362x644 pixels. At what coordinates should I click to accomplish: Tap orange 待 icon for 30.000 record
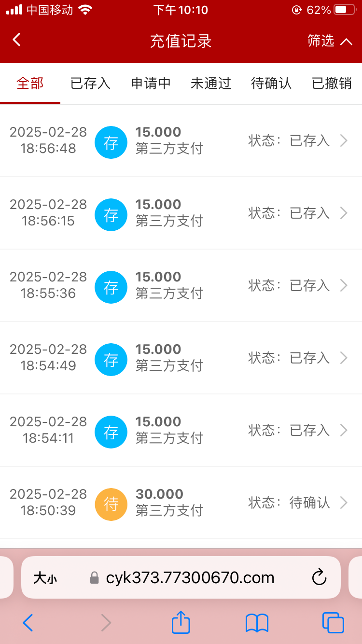[111, 504]
